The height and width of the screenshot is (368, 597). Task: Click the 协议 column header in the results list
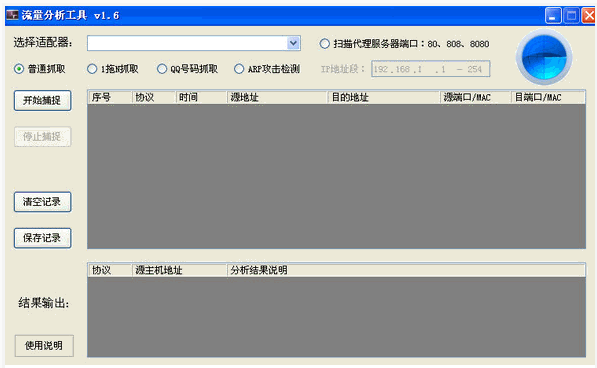point(110,270)
